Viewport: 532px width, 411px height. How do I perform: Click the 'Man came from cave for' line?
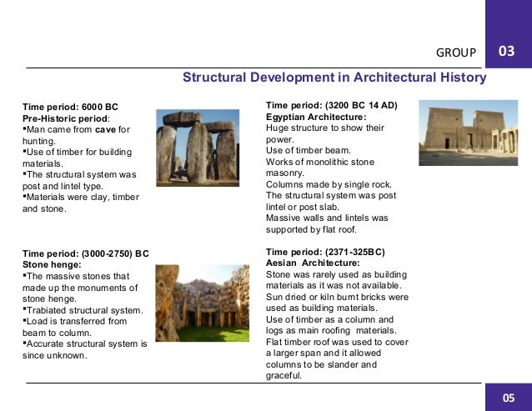(x=77, y=129)
